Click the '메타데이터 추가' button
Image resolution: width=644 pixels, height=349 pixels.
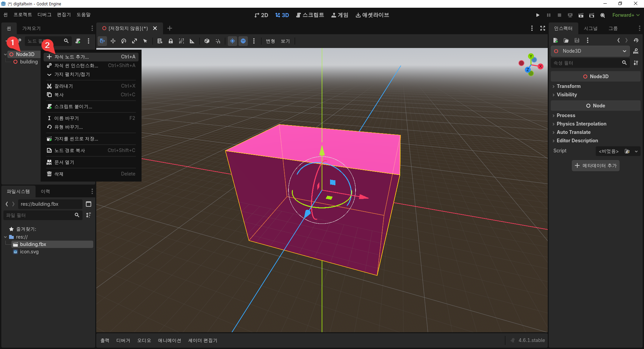click(x=595, y=165)
